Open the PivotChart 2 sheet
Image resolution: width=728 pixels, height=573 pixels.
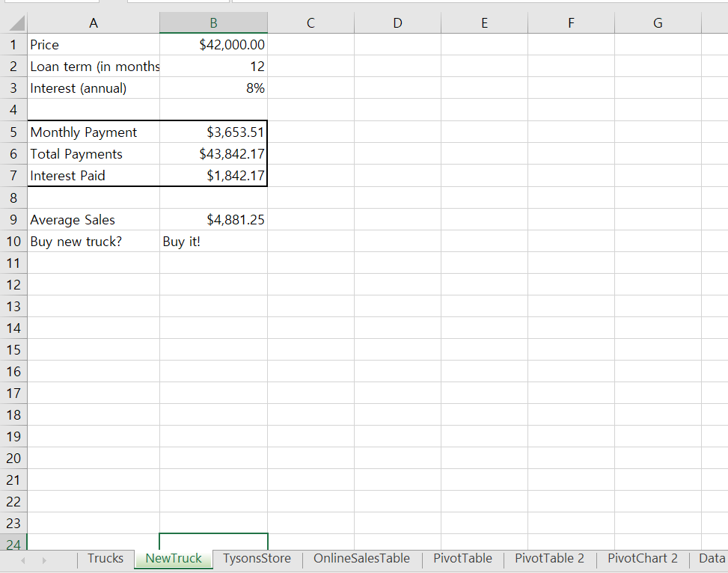(x=642, y=558)
